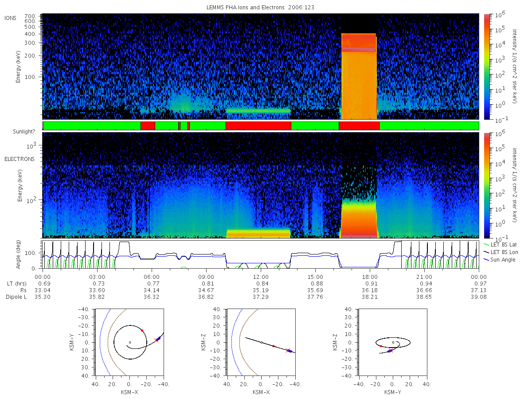532x399 pixels.
Task: Click the Rs value 37.13
Action: coord(479,290)
